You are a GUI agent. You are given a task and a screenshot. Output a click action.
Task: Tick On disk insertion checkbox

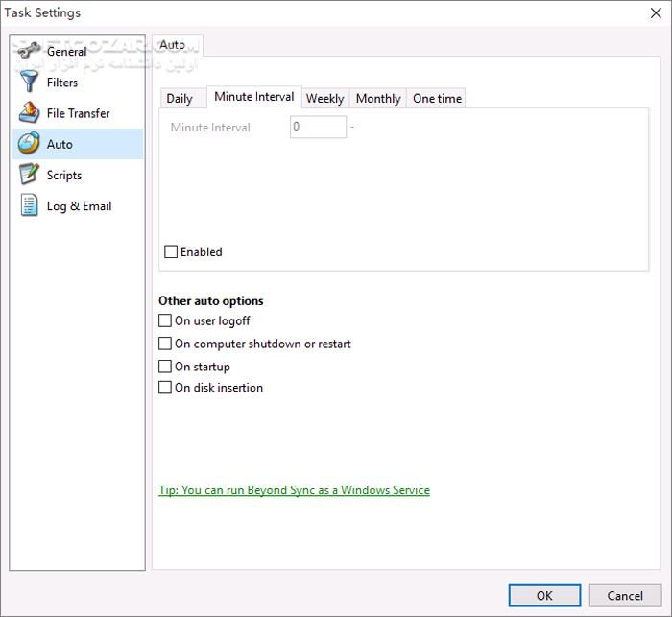click(x=165, y=388)
